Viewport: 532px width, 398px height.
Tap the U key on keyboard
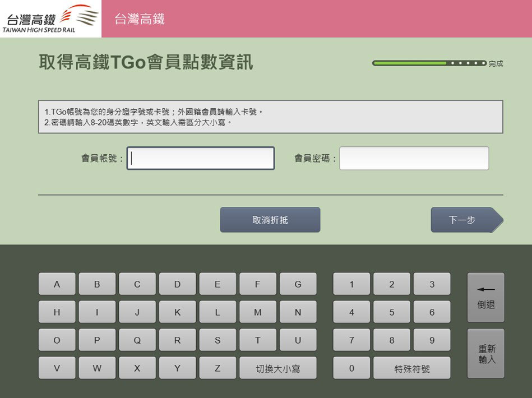[x=298, y=340]
